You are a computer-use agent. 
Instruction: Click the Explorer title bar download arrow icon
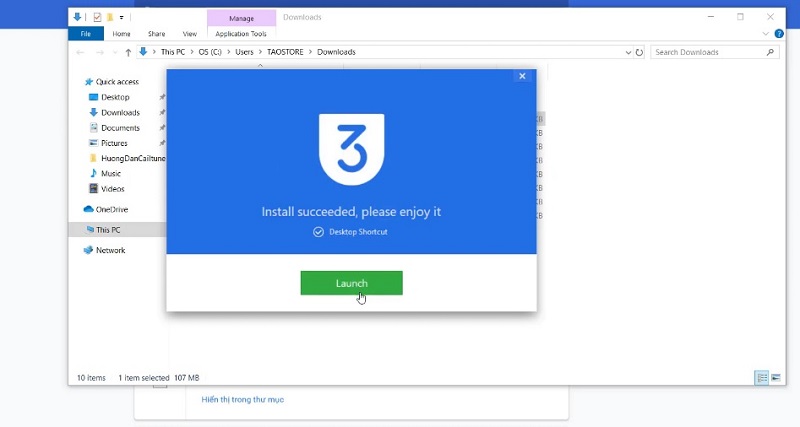[77, 17]
